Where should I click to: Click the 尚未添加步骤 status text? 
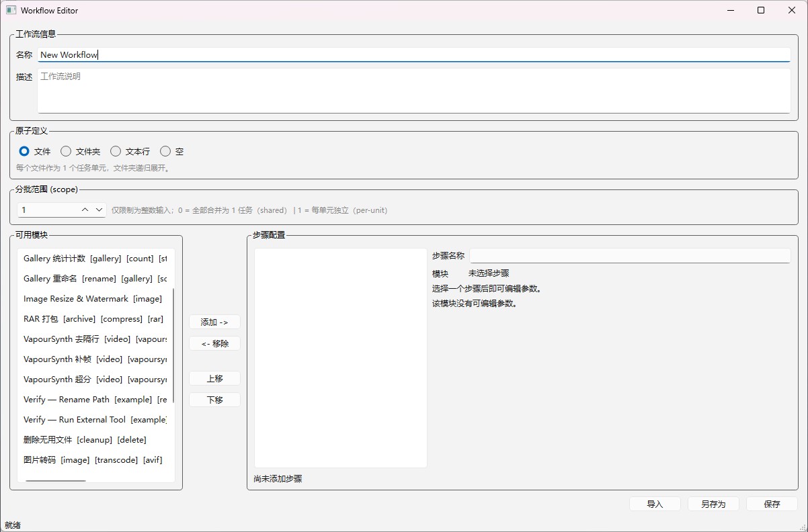[278, 479]
